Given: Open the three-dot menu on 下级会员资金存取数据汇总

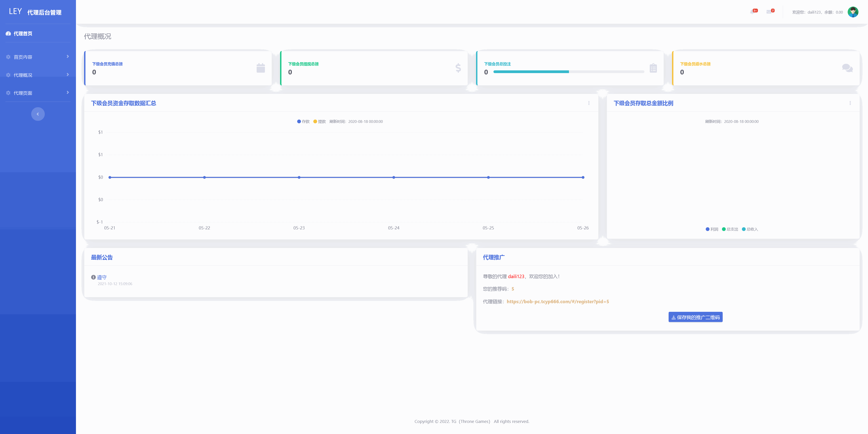Looking at the screenshot, I should (589, 103).
